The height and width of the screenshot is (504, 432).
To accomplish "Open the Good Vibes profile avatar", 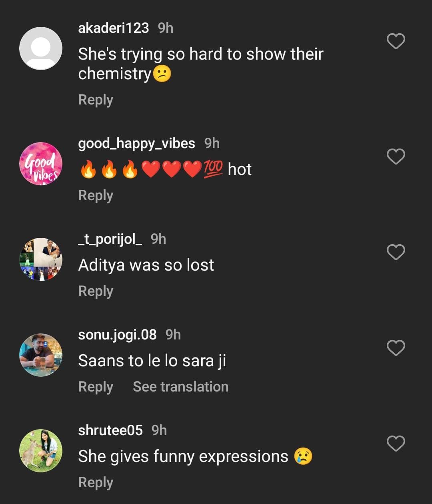I will [41, 164].
